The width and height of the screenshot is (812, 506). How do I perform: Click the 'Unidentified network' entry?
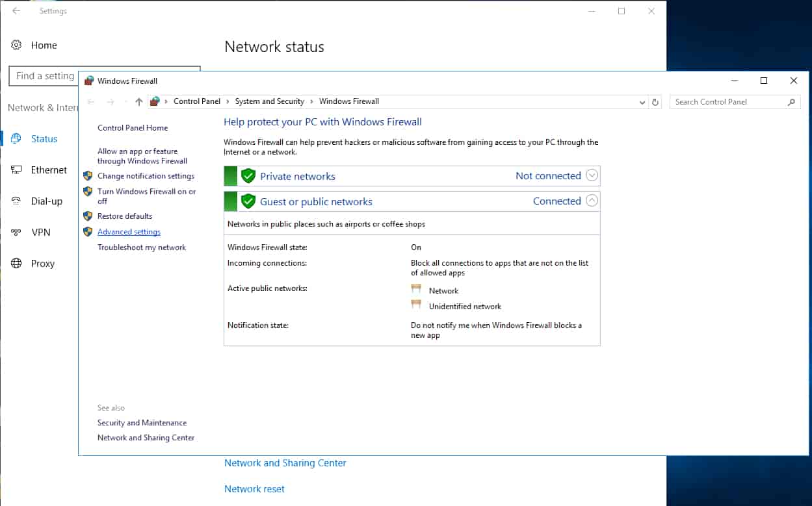pyautogui.click(x=465, y=307)
